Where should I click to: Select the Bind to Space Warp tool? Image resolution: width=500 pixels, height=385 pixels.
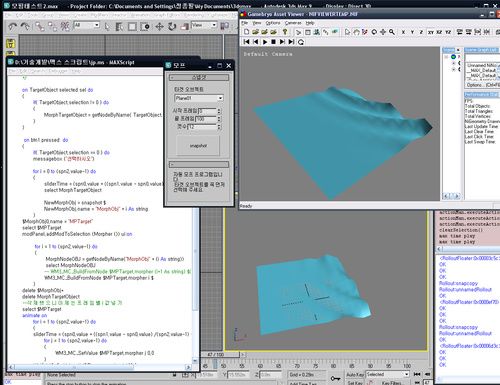coord(65,26)
